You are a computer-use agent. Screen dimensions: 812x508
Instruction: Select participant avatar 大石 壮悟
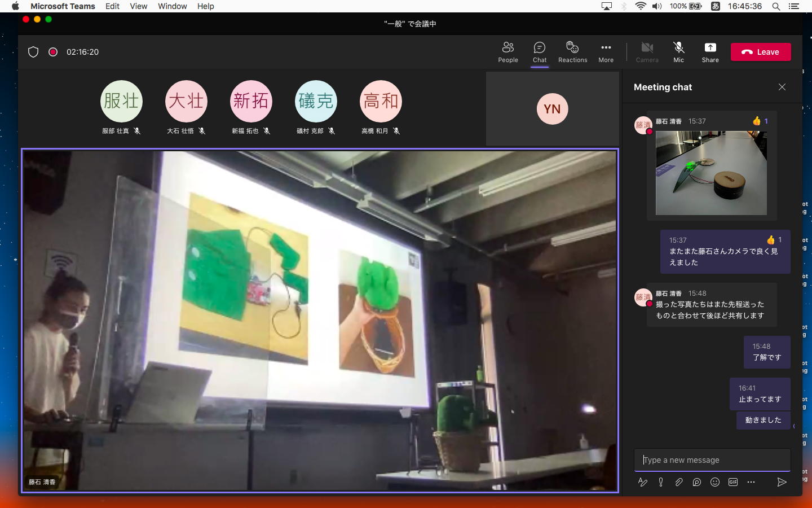[x=186, y=101]
